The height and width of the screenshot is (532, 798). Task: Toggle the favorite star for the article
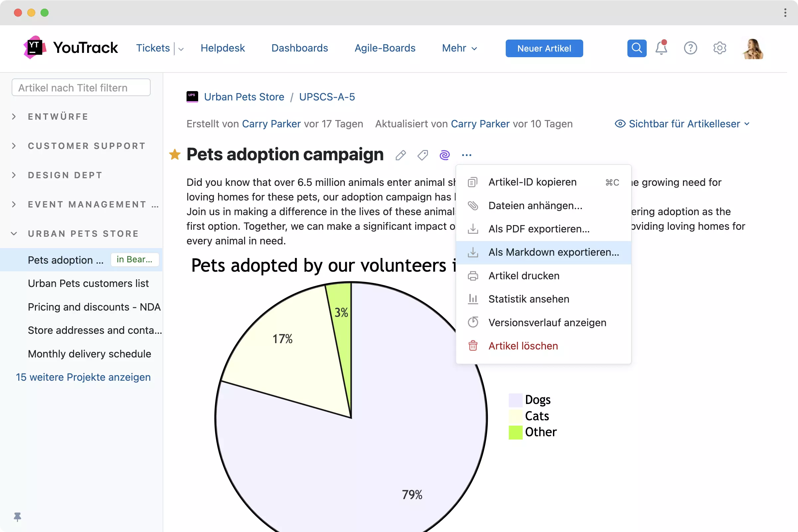(175, 155)
